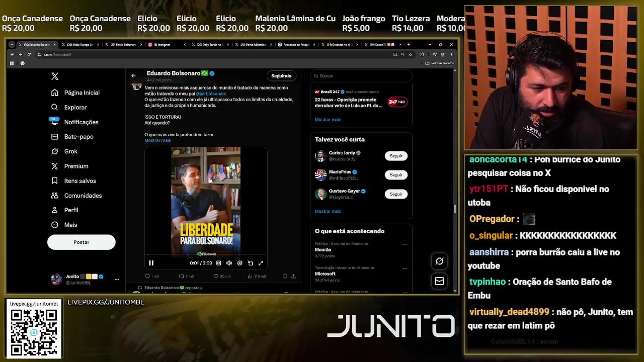The height and width of the screenshot is (362, 644).
Task: Open Bate-papo messages in the sidebar
Action: (x=72, y=136)
